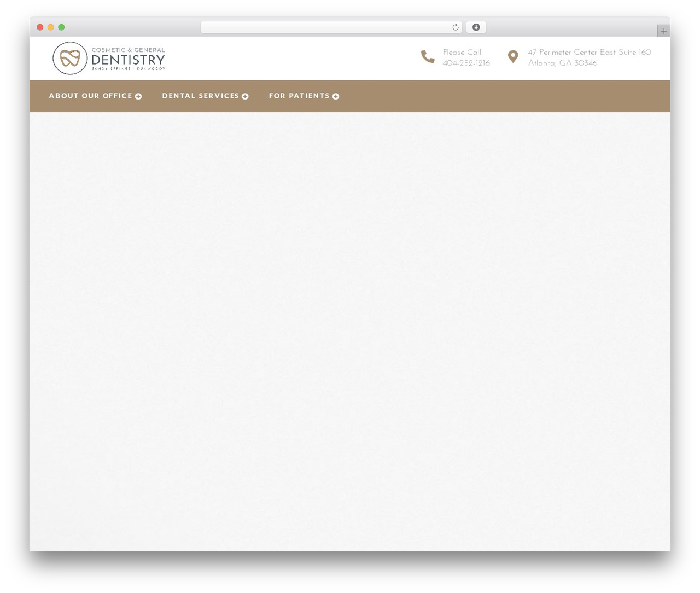Image resolution: width=700 pixels, height=593 pixels.
Task: Open browser downloads arrow button
Action: coord(476,27)
